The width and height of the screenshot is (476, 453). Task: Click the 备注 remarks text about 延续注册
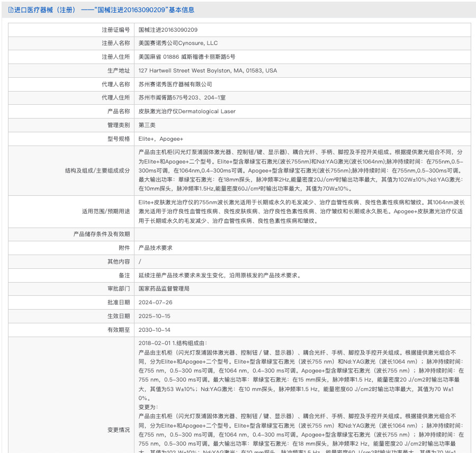220,275
